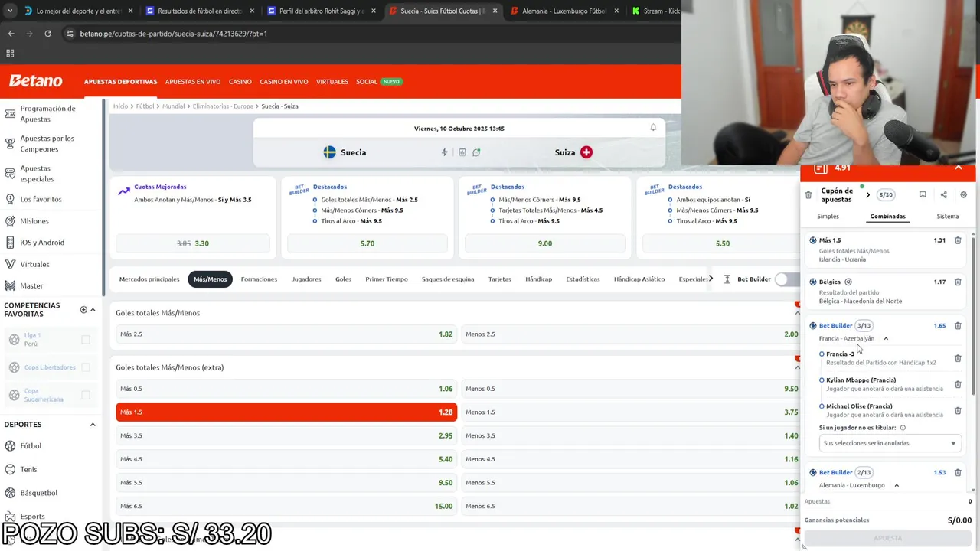Toggle the Bet Builder switch
Image resolution: width=980 pixels, height=551 pixels.
pyautogui.click(x=786, y=279)
